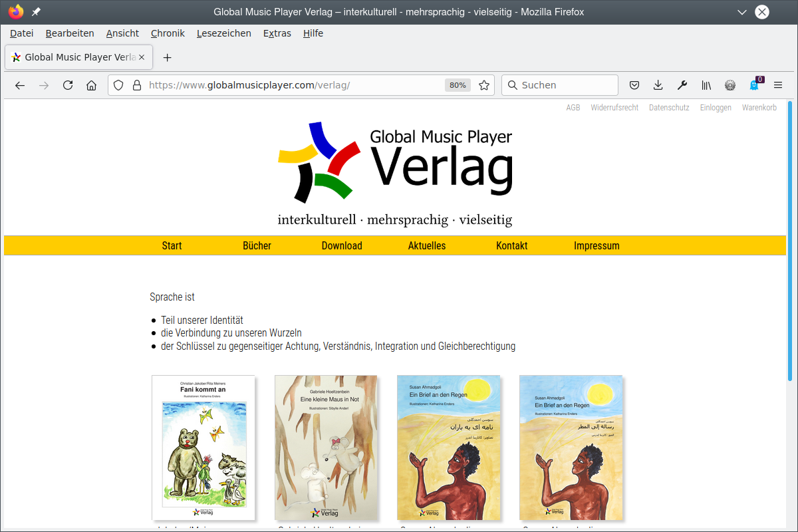
Task: Click the blue extension icon with badge
Action: (x=755, y=84)
